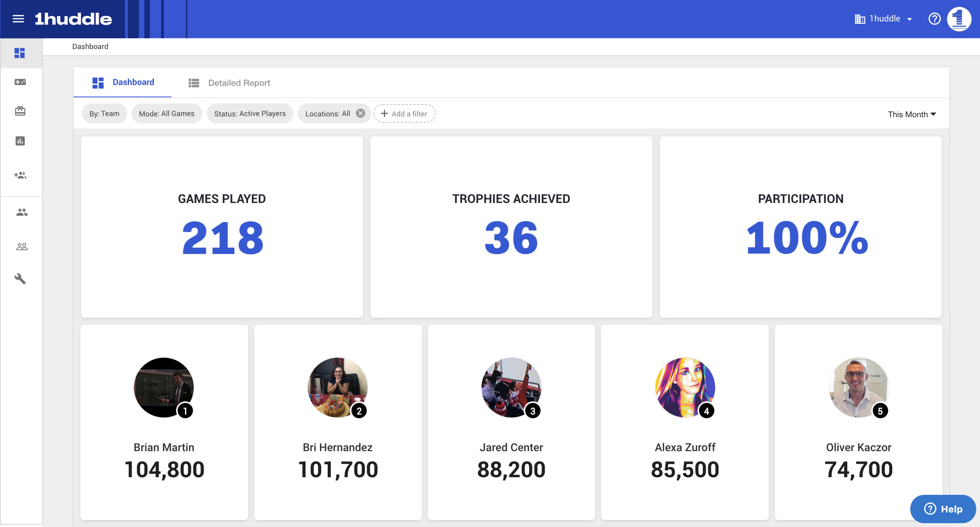Open the By: Team filter chip
This screenshot has height=527, width=980.
(x=104, y=113)
